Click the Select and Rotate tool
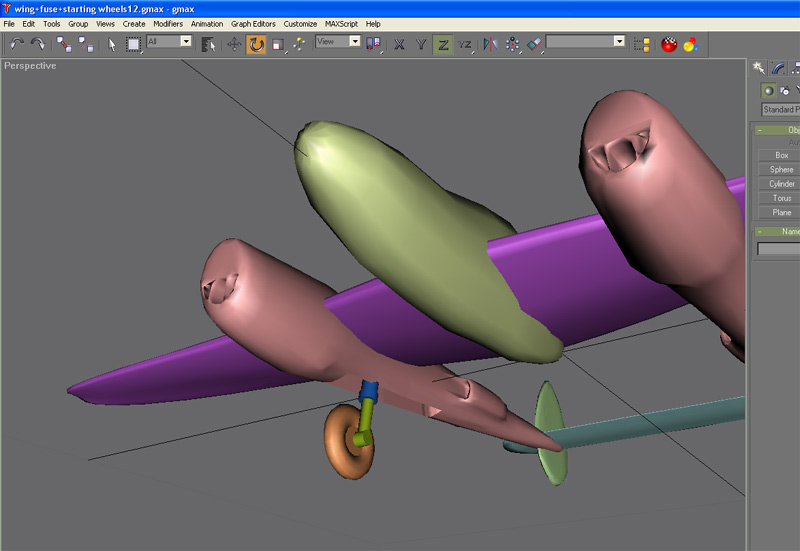Image resolution: width=800 pixels, height=551 pixels. tap(256, 44)
